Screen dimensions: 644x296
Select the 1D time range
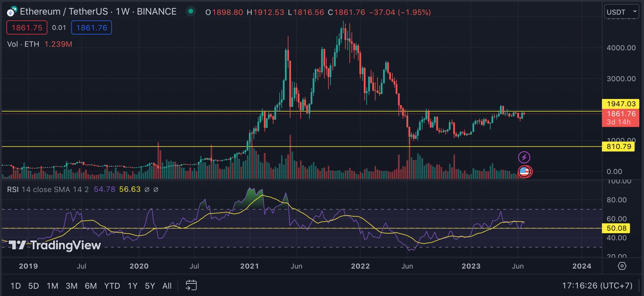coord(16,286)
